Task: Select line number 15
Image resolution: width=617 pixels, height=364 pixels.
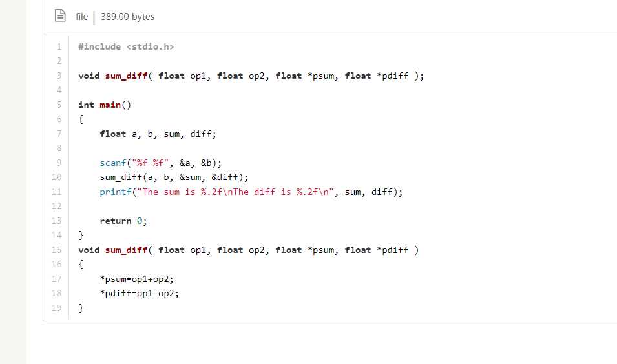Action: tap(57, 250)
